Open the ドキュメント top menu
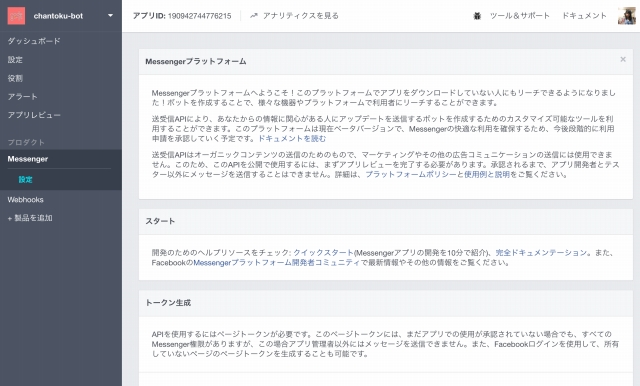 point(584,16)
